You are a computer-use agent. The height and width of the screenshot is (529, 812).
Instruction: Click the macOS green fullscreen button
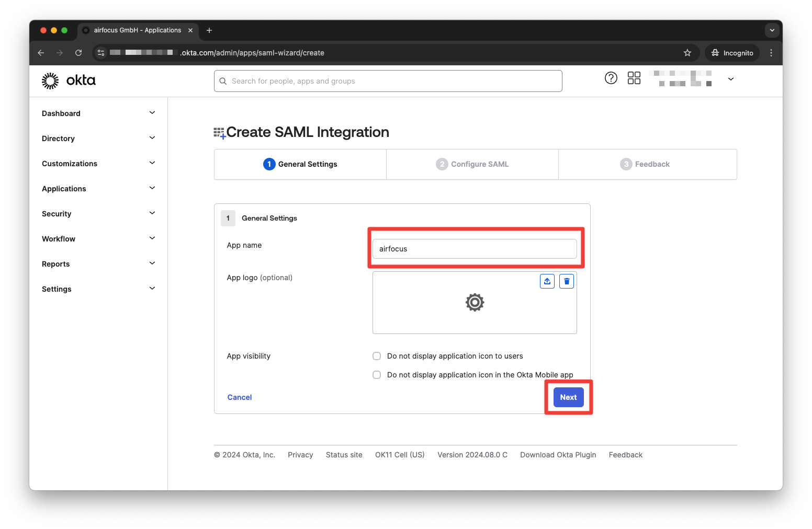tap(64, 30)
